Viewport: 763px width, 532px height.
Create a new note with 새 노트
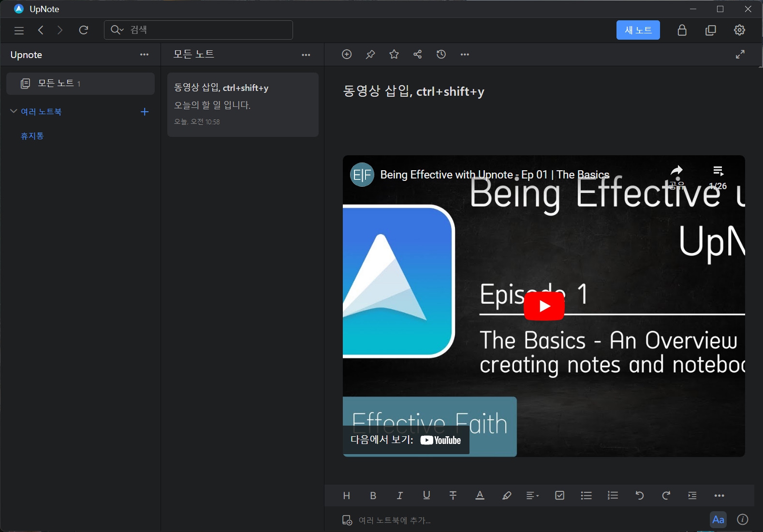638,30
